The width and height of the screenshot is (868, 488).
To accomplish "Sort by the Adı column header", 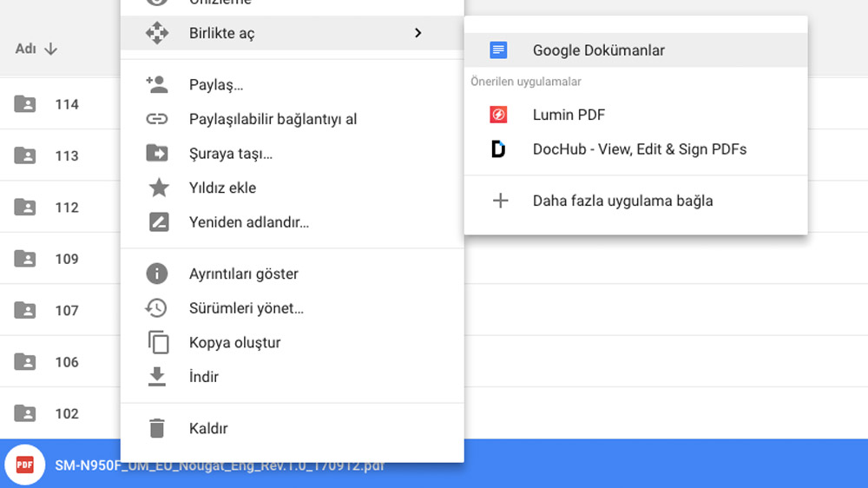I will pos(25,49).
